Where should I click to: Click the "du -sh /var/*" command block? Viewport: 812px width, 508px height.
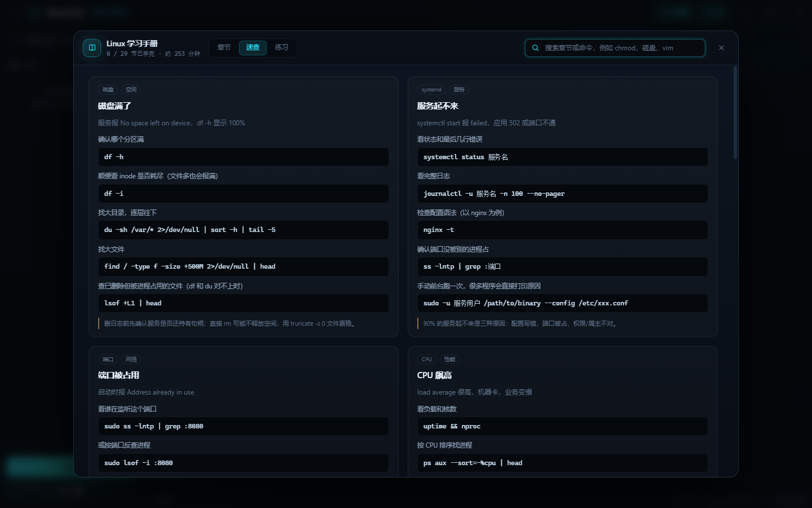[x=244, y=230]
